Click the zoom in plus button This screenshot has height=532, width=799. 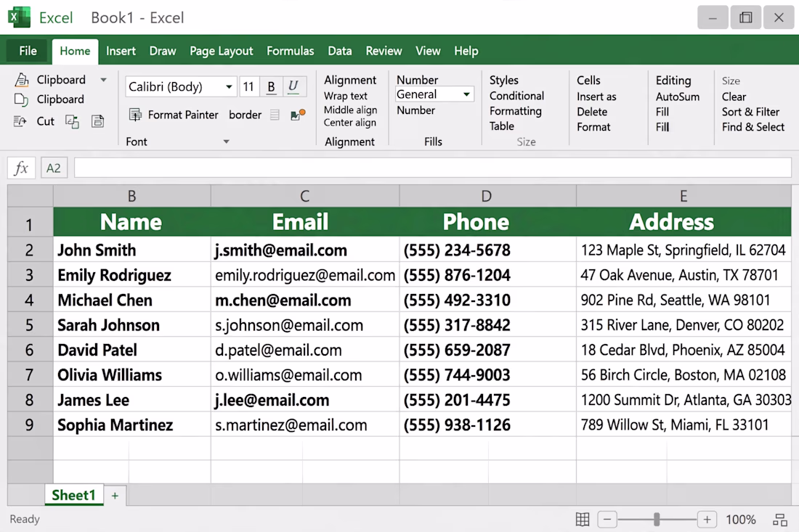pos(707,519)
